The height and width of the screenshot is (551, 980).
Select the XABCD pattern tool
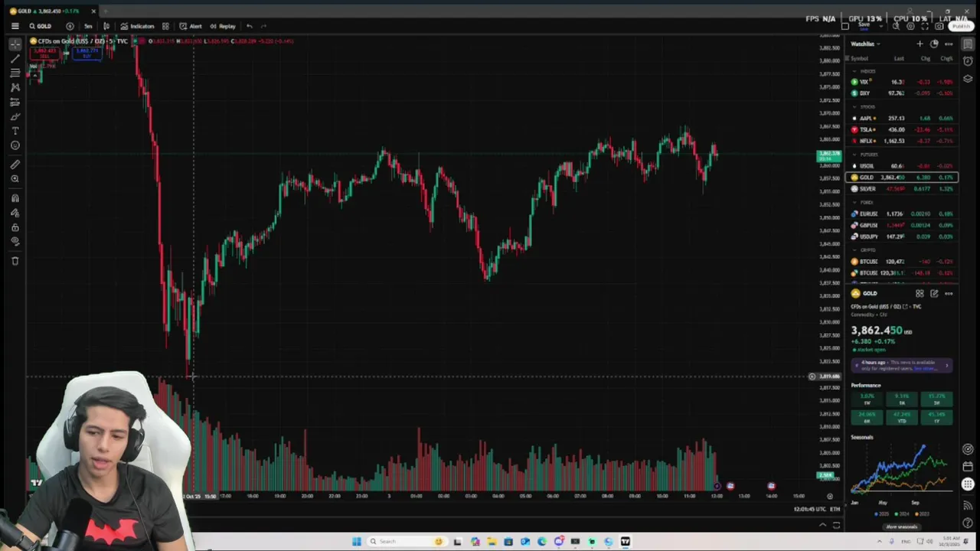(x=15, y=88)
